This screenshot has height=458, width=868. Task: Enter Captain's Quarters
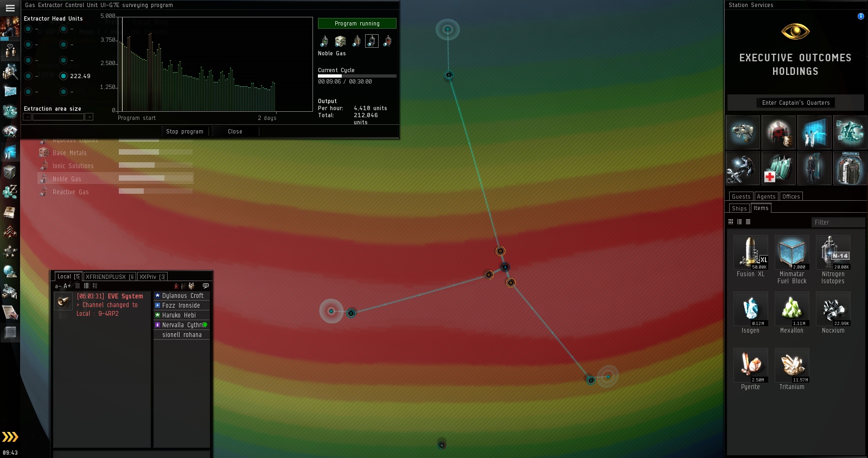796,103
